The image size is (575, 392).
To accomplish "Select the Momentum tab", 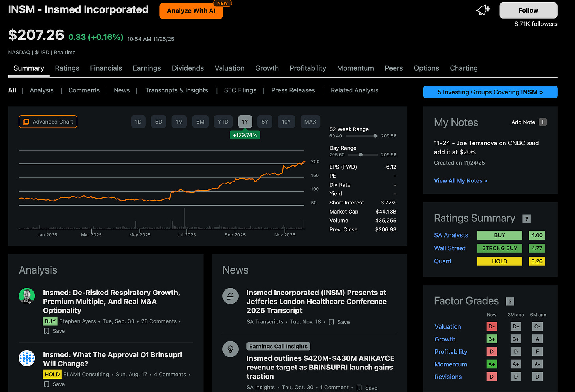I will (x=355, y=68).
